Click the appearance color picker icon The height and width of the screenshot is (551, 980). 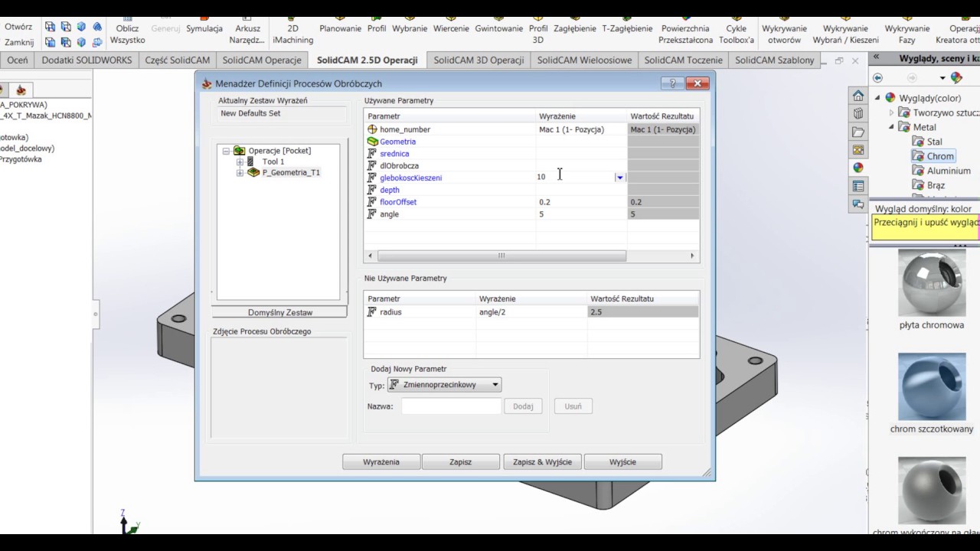(x=956, y=77)
